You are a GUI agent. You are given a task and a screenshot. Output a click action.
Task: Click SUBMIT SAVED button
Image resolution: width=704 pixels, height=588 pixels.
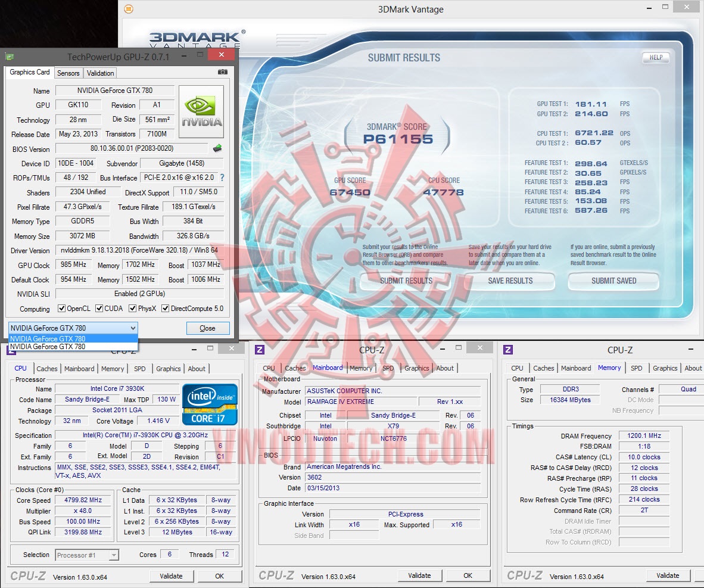[613, 281]
